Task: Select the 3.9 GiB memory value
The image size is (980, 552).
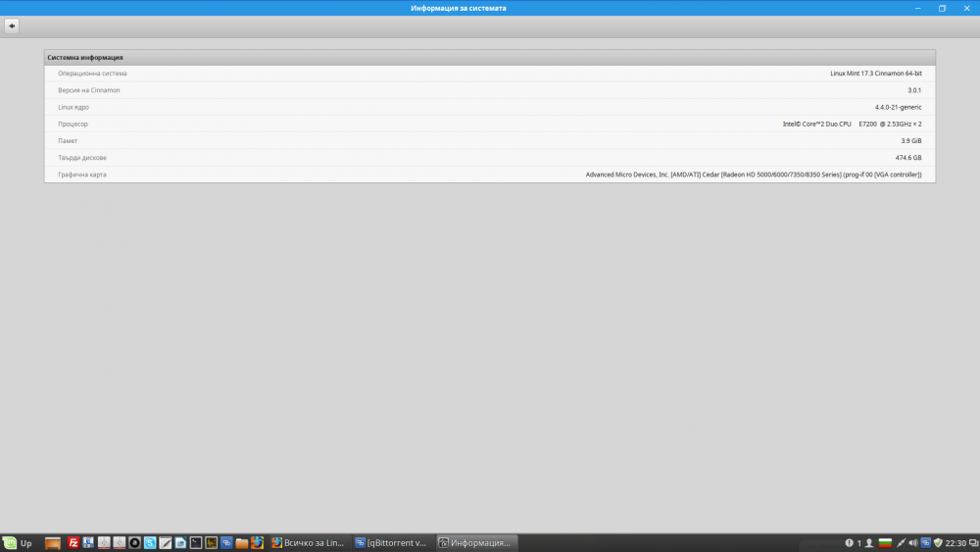Action: (x=911, y=140)
